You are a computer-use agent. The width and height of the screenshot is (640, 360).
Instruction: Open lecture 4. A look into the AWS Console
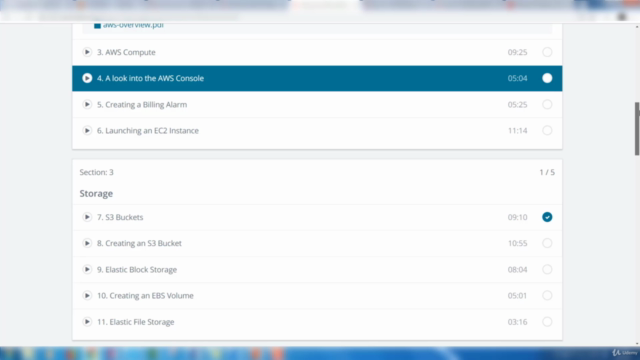[x=150, y=78]
